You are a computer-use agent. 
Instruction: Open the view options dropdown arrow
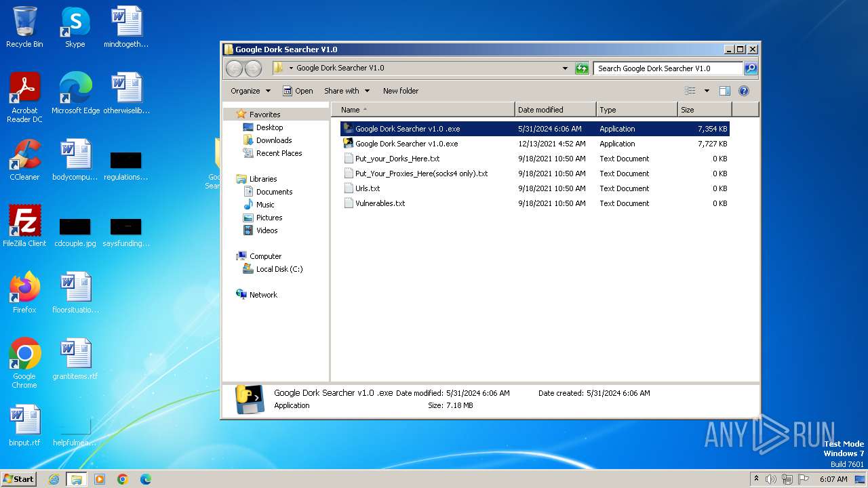point(706,91)
